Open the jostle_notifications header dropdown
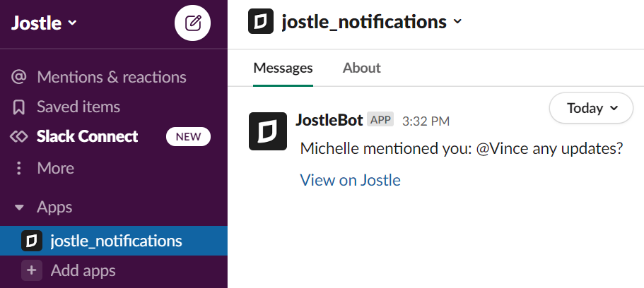 coord(371,21)
